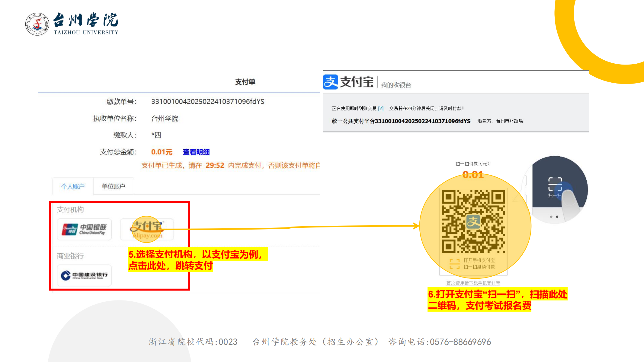The width and height of the screenshot is (644, 362).
Task: Open 首次使用请下载手机支付宝 link
Action: pyautogui.click(x=473, y=283)
